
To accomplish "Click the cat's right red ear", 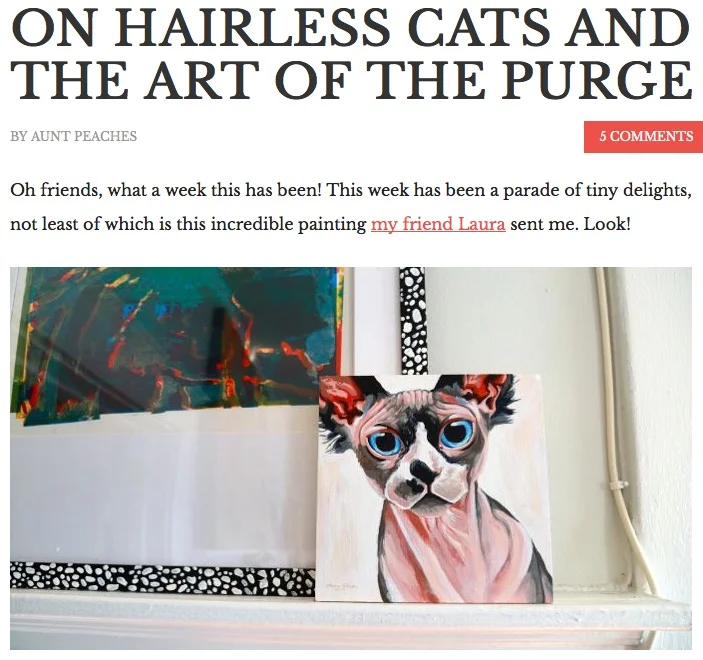I will (483, 390).
